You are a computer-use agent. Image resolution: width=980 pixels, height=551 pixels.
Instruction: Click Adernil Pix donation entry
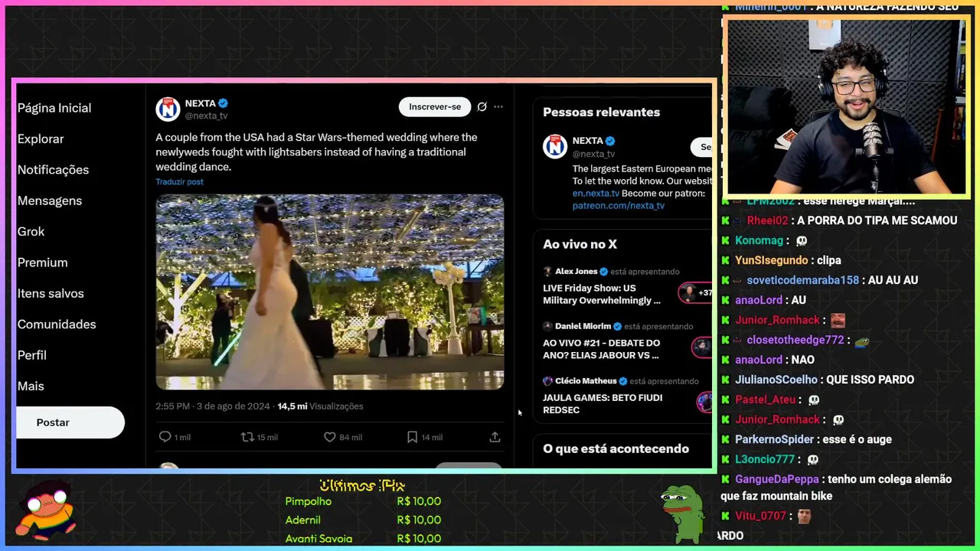[x=363, y=520]
